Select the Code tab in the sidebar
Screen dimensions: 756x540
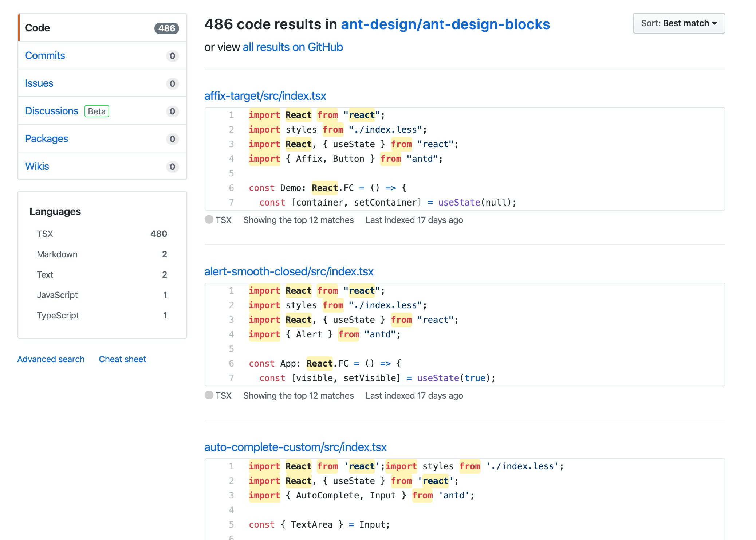click(38, 28)
